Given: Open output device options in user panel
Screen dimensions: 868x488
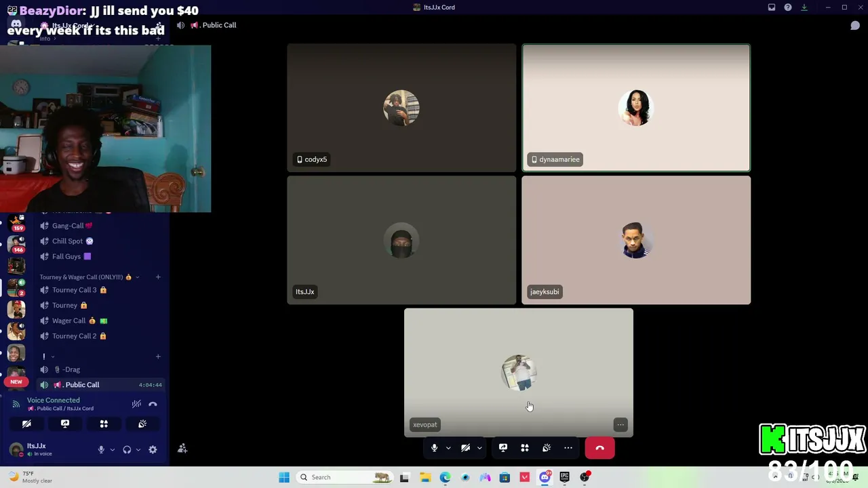Looking at the screenshot, I should click(138, 449).
